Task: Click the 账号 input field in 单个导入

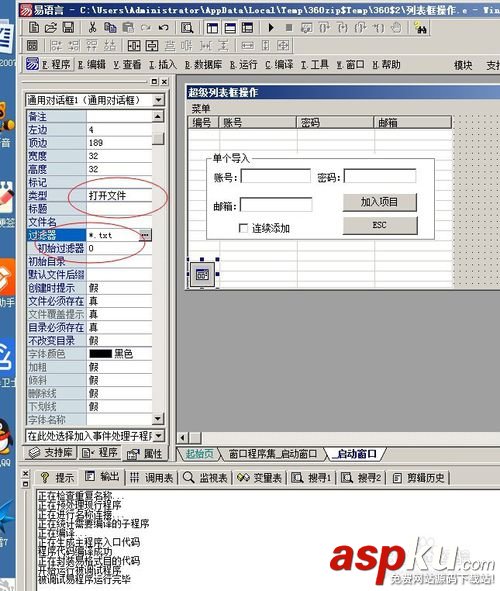Action: point(275,176)
